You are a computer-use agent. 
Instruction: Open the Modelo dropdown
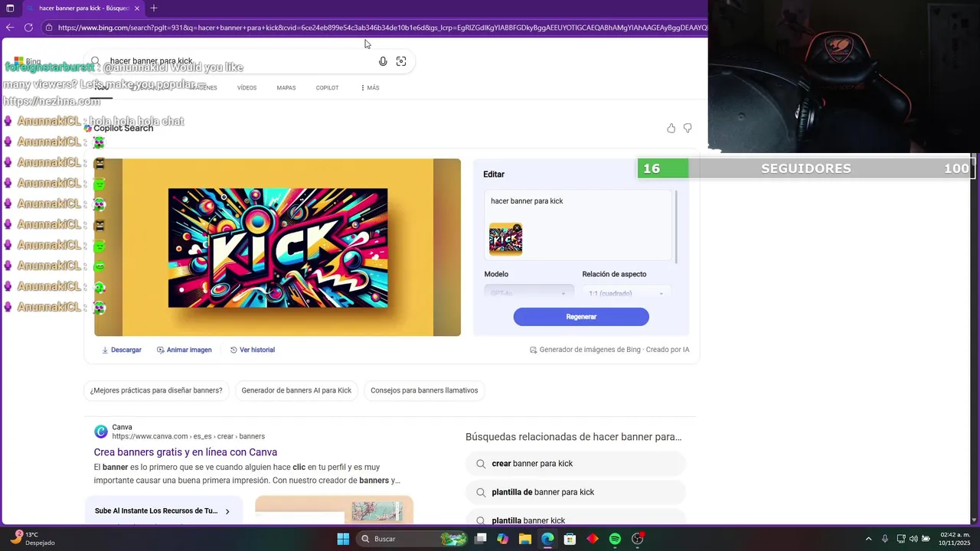[529, 293]
